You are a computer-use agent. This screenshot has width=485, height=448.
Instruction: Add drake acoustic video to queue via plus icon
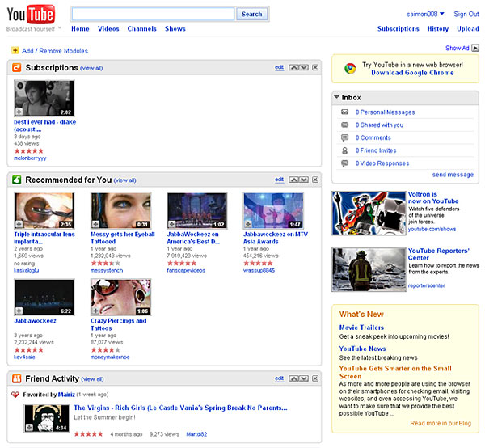point(19,112)
